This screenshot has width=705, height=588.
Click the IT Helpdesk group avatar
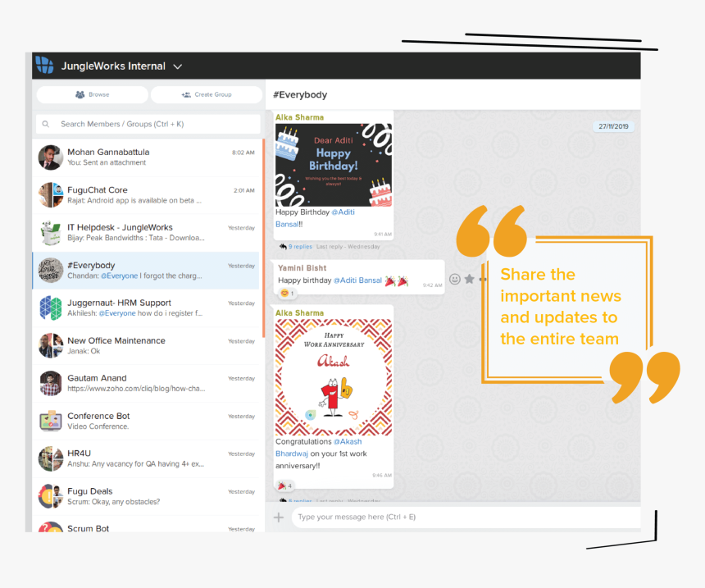[51, 233]
